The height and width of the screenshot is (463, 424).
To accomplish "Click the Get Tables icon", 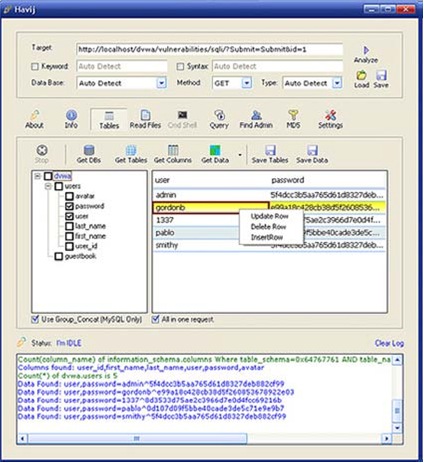I will pos(131,150).
